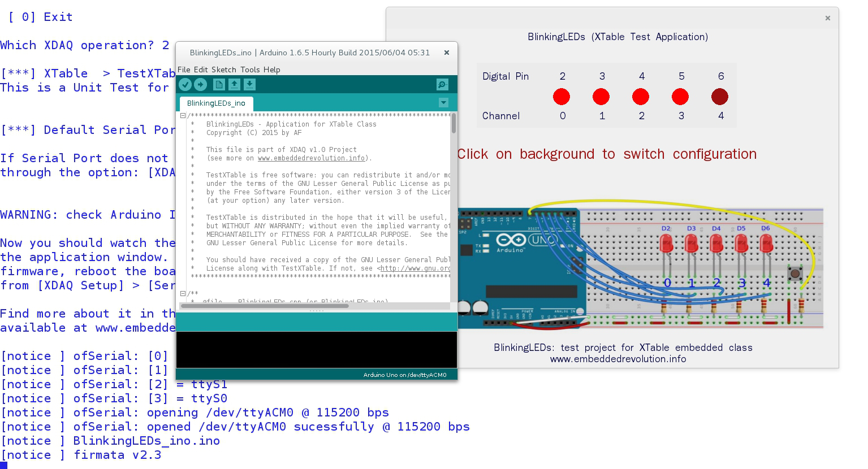This screenshot has width=868, height=469.
Task: Save the sketch with the Save icon
Action: click(x=249, y=84)
